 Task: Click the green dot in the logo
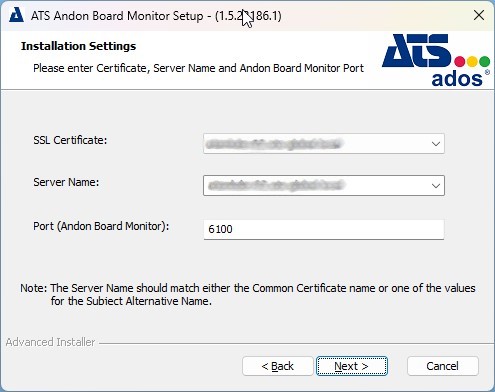[x=484, y=61]
